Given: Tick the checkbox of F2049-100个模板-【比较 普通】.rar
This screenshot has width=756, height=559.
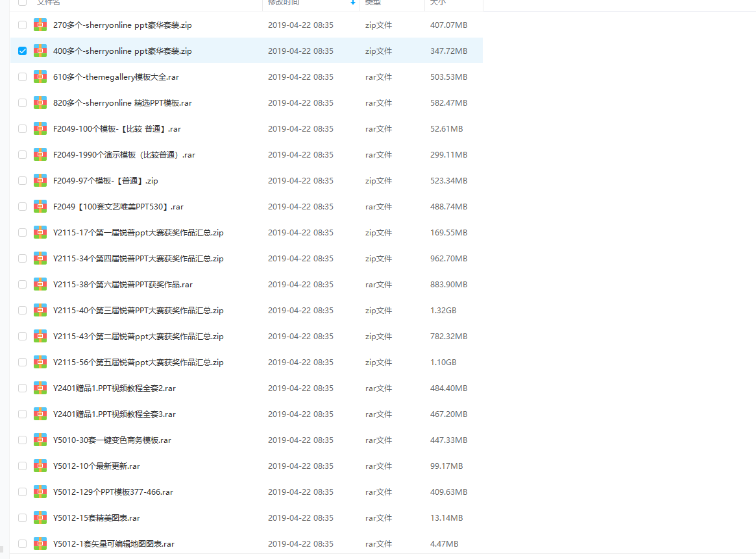Looking at the screenshot, I should (x=22, y=128).
